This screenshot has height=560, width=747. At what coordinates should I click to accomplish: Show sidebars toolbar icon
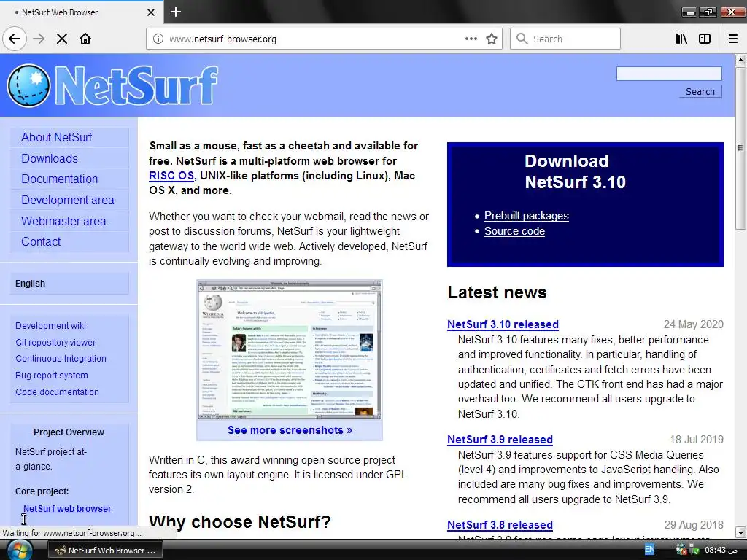pos(705,39)
